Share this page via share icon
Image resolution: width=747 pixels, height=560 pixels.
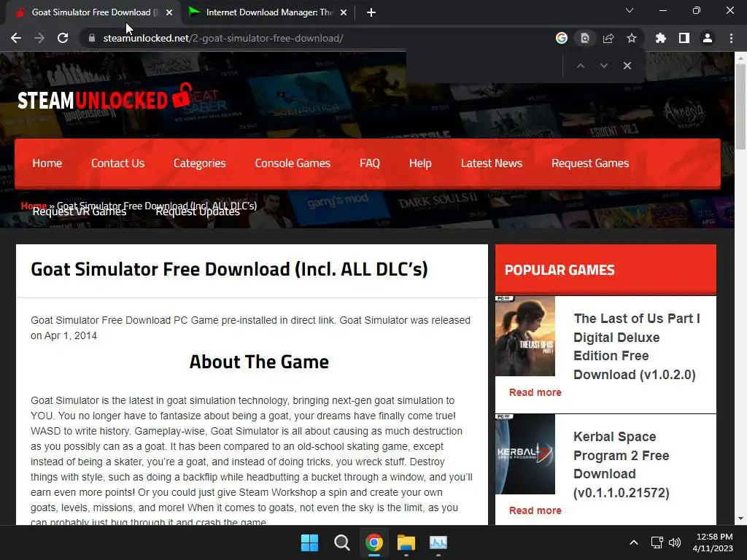pos(608,38)
